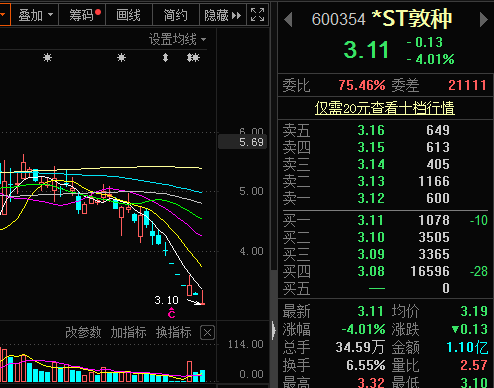Screen dimensions: 494x388
Task: Select 卖四 price 3.15
Action: tap(371, 147)
